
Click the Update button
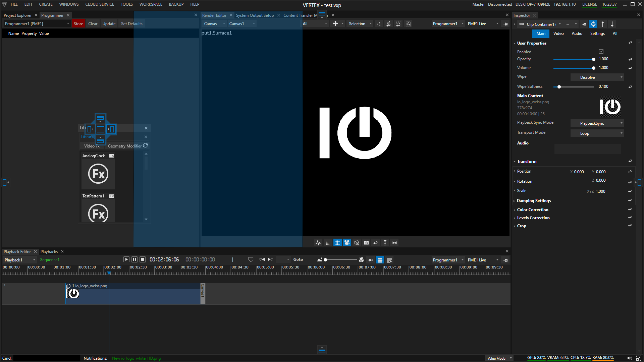point(109,24)
